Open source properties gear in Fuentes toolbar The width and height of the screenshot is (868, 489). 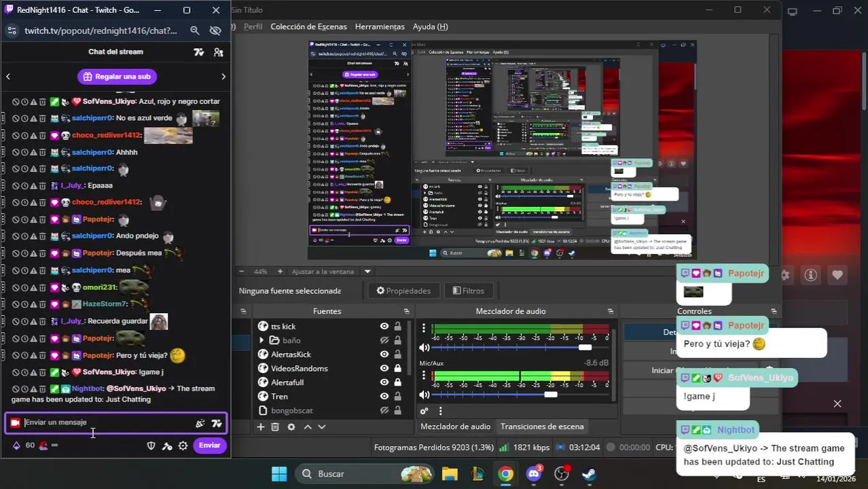point(291,427)
